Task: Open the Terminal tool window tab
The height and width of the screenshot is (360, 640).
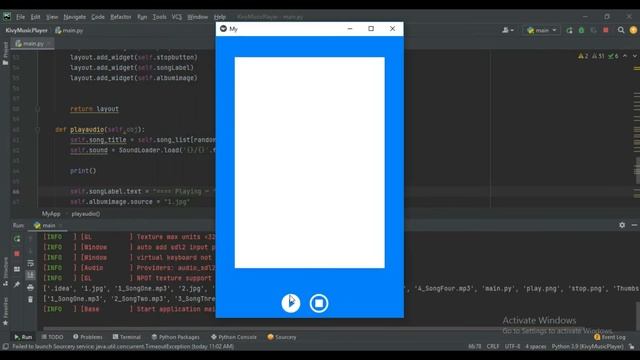Action: point(127,337)
